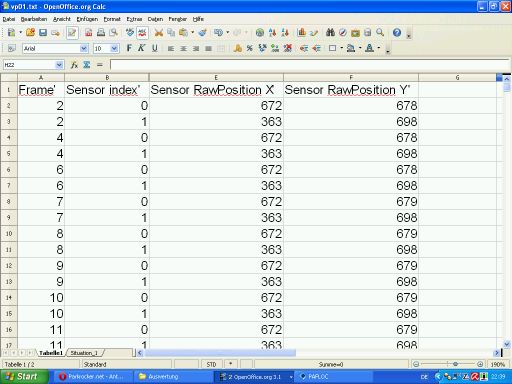The height and width of the screenshot is (384, 512).
Task: Open the Name Box dropdown arrow
Action: [59, 65]
